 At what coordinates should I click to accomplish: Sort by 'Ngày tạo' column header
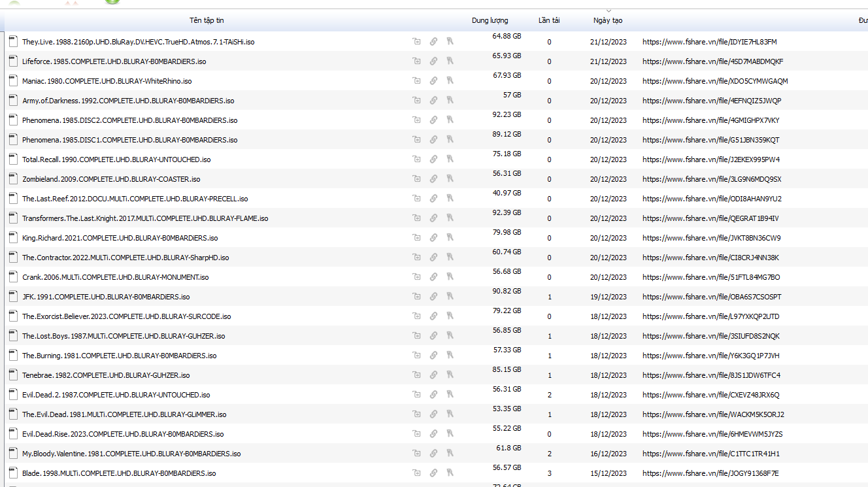pyautogui.click(x=608, y=20)
